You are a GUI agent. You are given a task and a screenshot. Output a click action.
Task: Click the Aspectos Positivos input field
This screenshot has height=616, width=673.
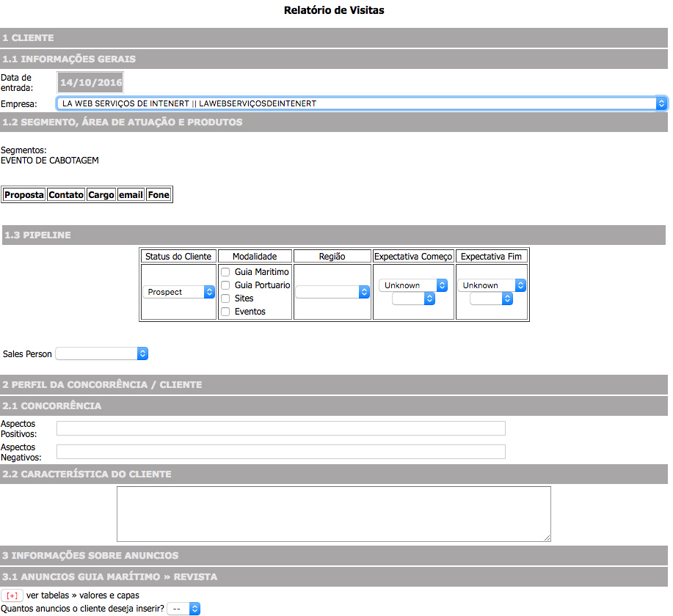tap(281, 428)
